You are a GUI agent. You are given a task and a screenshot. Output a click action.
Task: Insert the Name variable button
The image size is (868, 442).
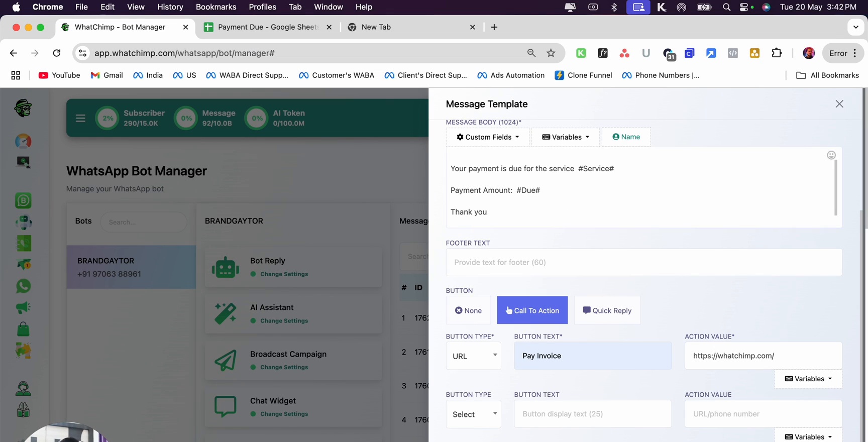[626, 137]
